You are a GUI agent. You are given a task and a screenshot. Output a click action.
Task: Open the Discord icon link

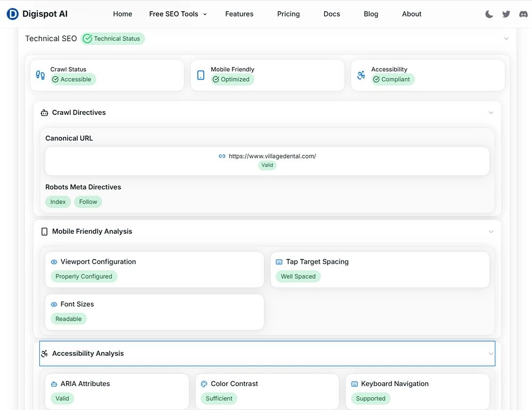click(x=523, y=14)
